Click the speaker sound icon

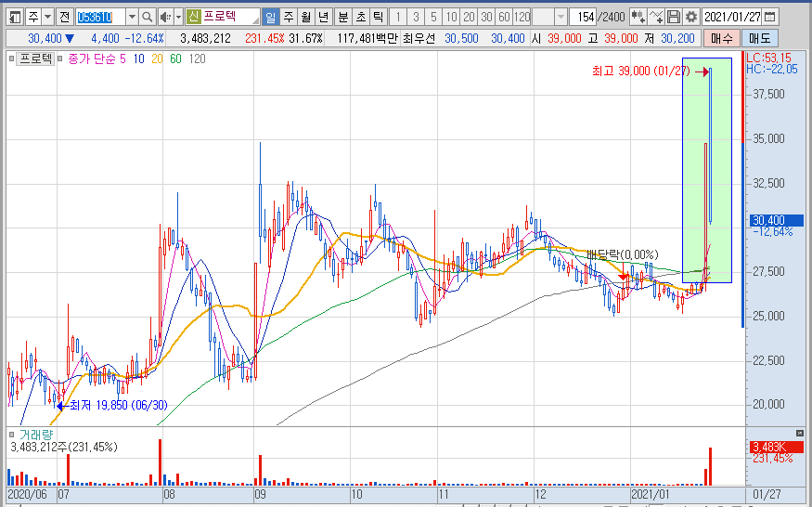pyautogui.click(x=165, y=17)
